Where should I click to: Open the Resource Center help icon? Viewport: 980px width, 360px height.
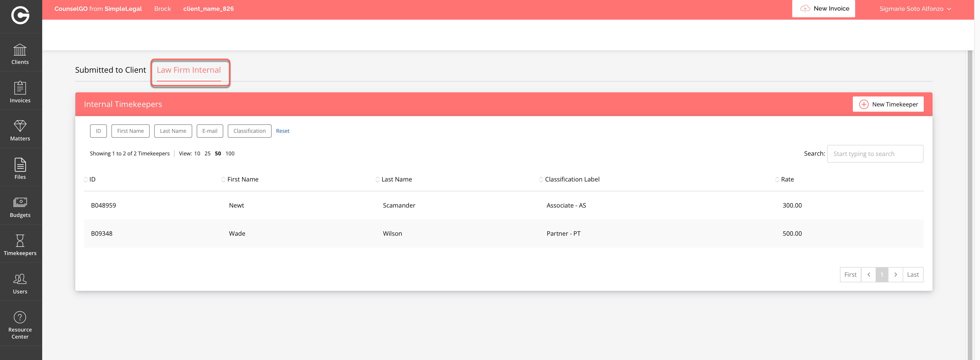(x=20, y=325)
